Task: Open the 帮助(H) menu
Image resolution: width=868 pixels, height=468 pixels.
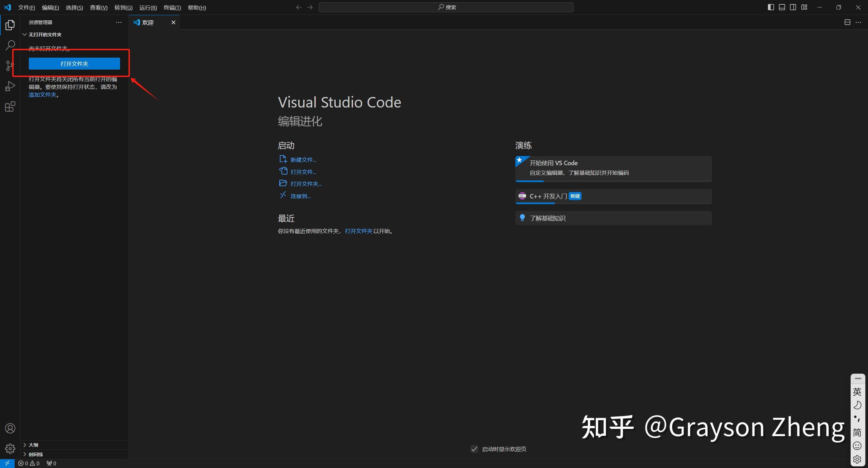Action: click(x=197, y=7)
